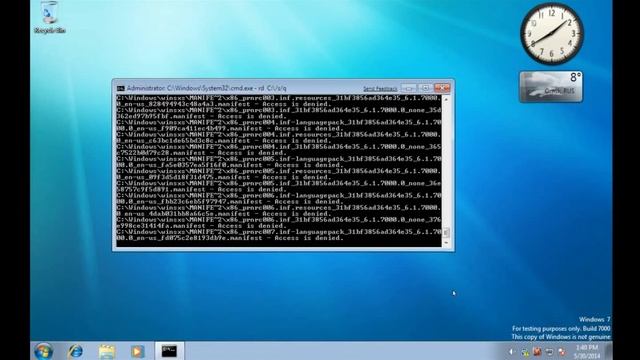This screenshot has height=360, width=640.
Task: Close the Administrator cmd.exe window
Action: (442, 88)
